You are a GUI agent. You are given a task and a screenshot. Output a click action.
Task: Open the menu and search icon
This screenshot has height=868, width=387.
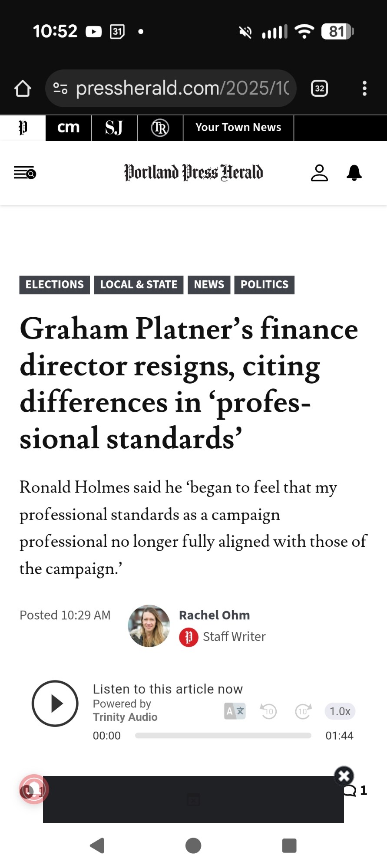(x=25, y=173)
